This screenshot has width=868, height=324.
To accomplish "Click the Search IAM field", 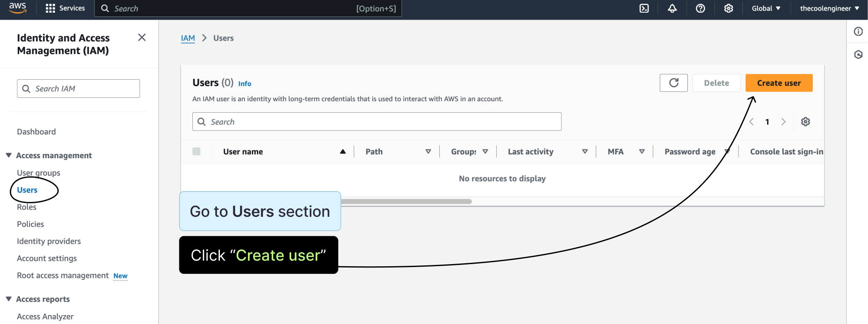I will point(78,89).
